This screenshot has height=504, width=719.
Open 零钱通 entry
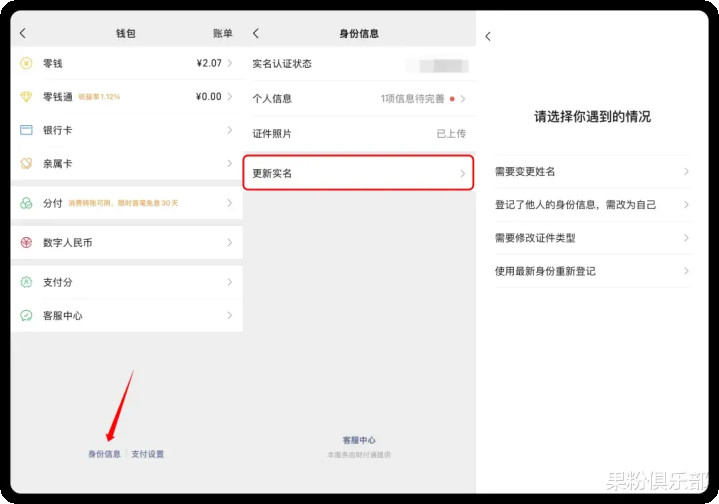(127, 96)
